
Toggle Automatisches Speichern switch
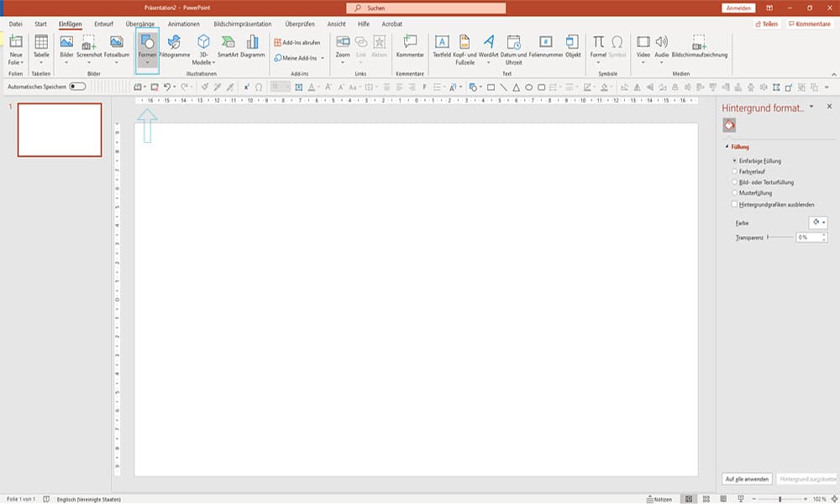click(x=77, y=87)
